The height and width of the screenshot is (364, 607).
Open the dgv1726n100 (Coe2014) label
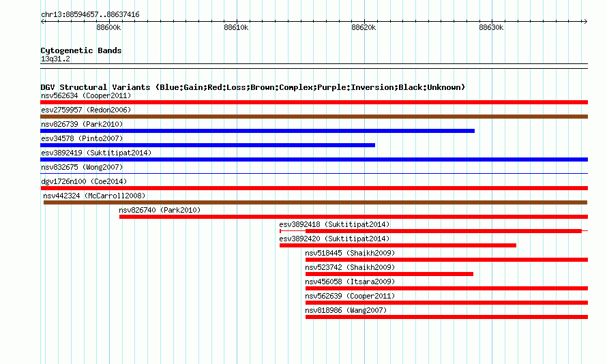[84, 181]
